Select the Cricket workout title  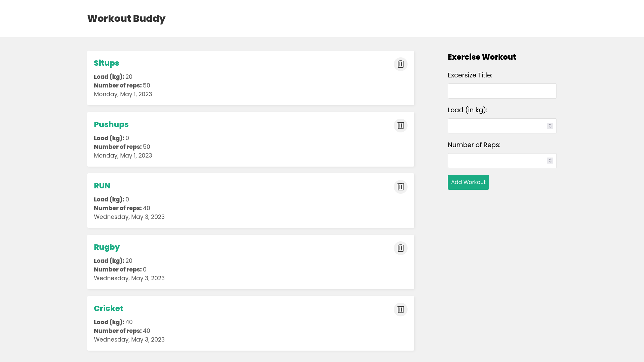(x=108, y=308)
